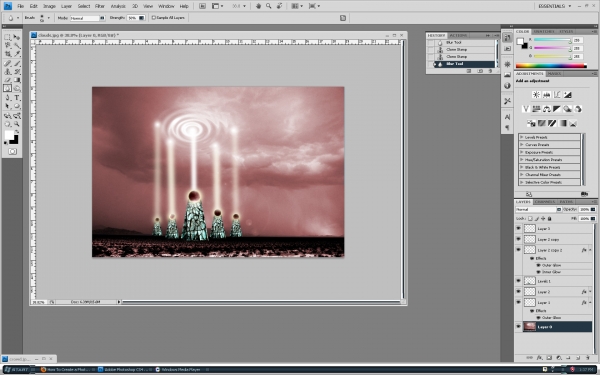Open the File menu
Viewport: 600px width, 375px height.
click(20, 6)
